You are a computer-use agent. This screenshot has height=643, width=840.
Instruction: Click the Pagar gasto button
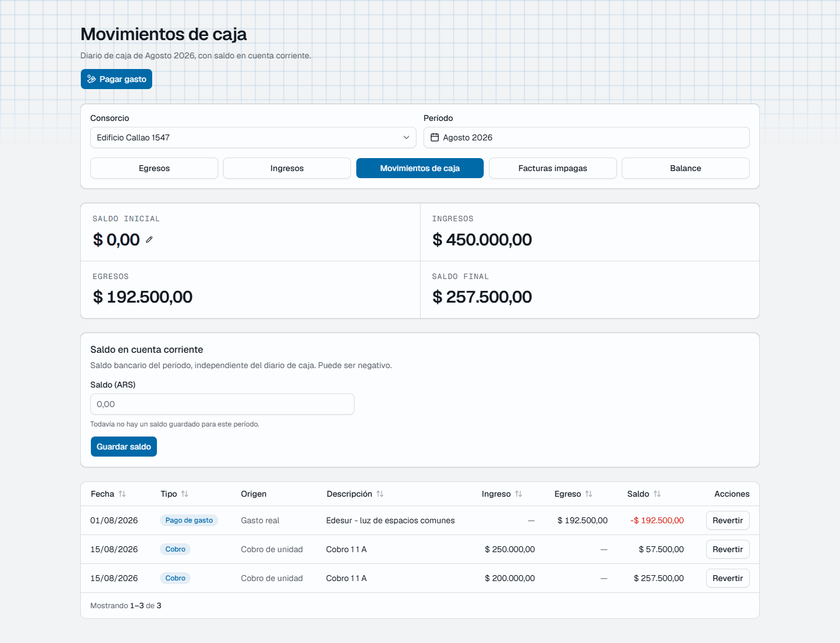[x=116, y=79]
